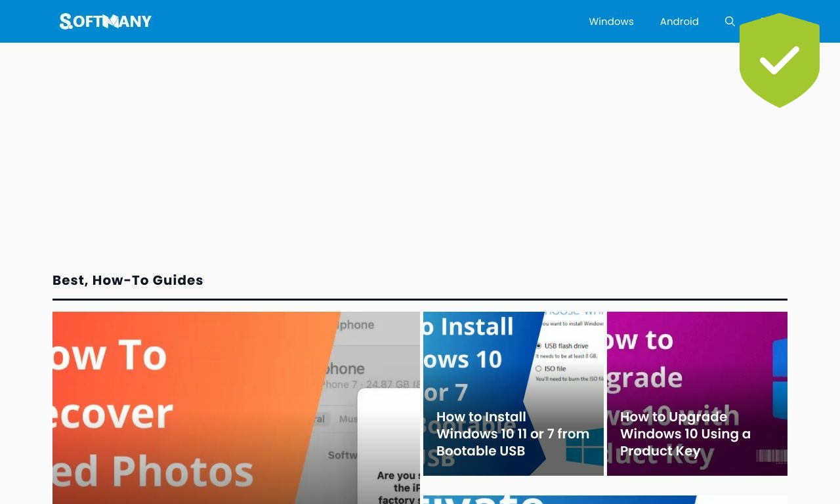Open the Android menu item

(x=679, y=22)
